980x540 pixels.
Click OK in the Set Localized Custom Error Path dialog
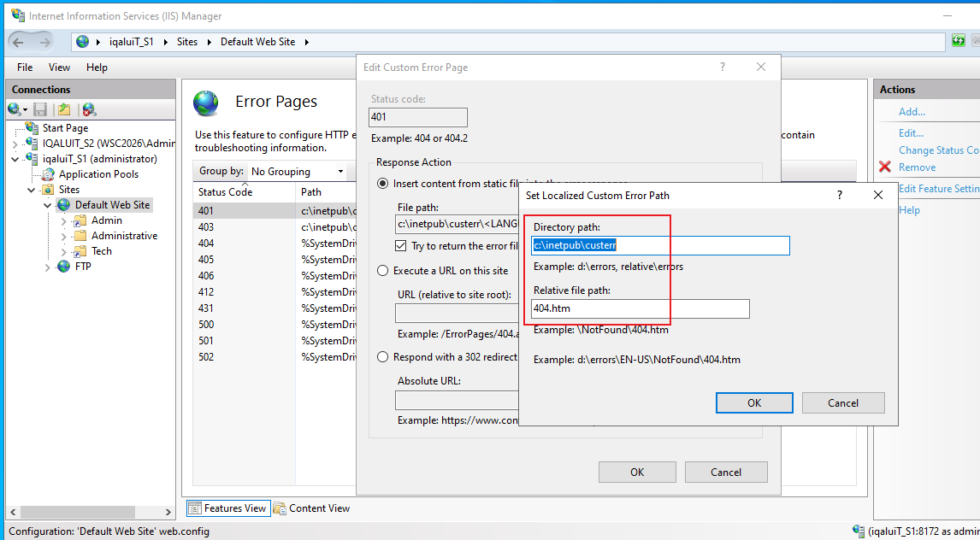754,402
